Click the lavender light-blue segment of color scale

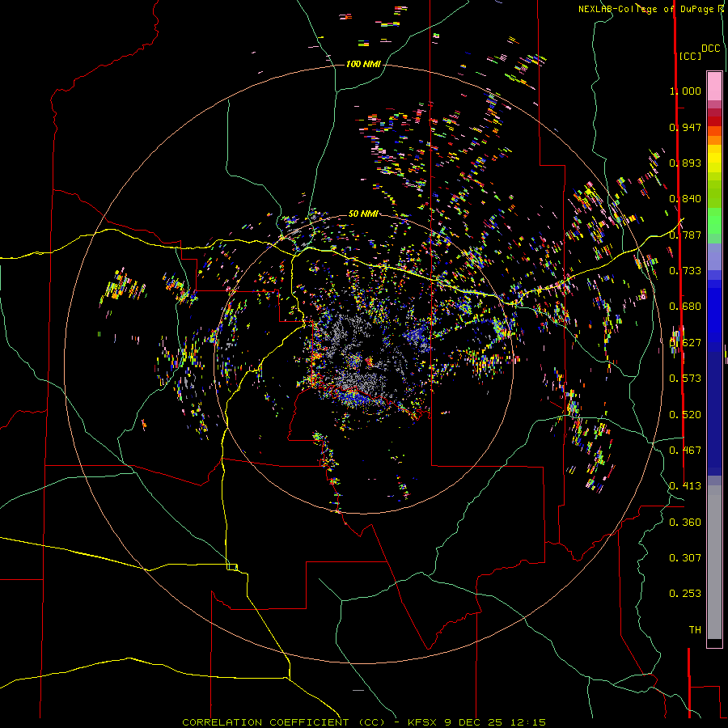(714, 256)
